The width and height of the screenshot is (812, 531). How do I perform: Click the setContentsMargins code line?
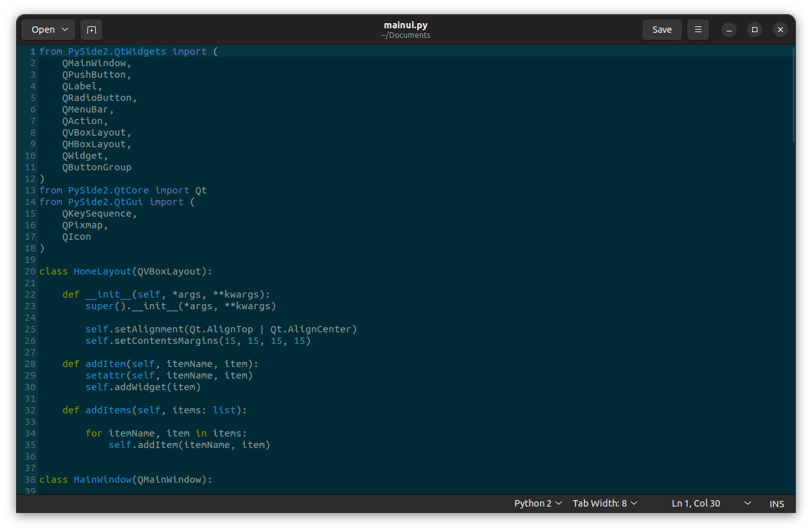(198, 341)
